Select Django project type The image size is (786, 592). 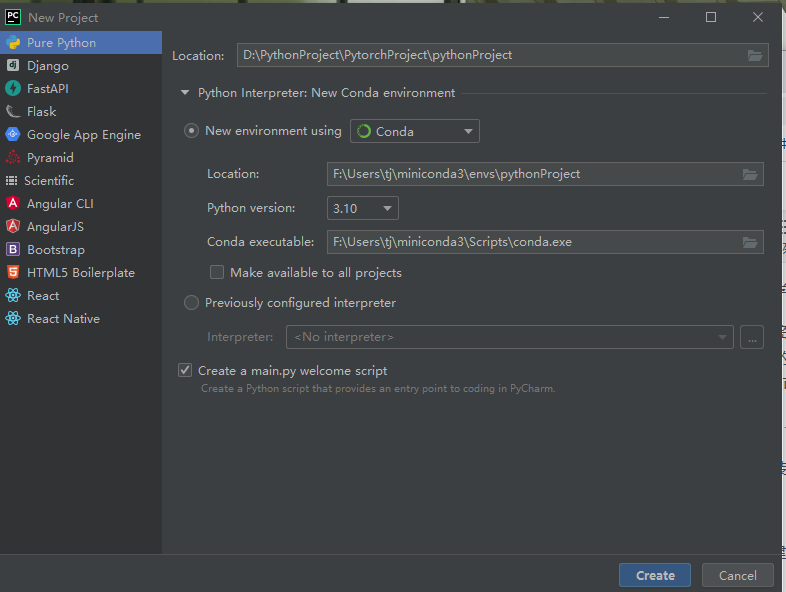click(81, 66)
